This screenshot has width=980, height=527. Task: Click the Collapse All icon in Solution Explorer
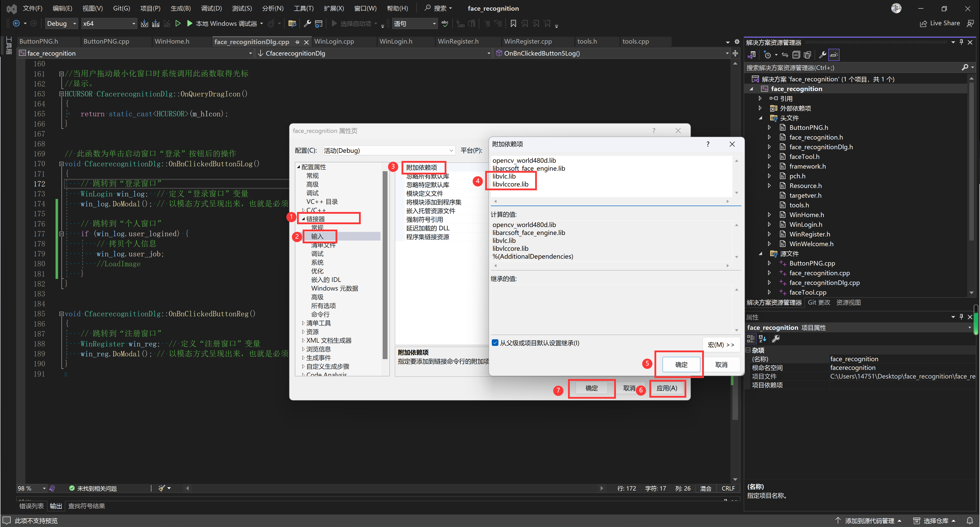point(796,55)
